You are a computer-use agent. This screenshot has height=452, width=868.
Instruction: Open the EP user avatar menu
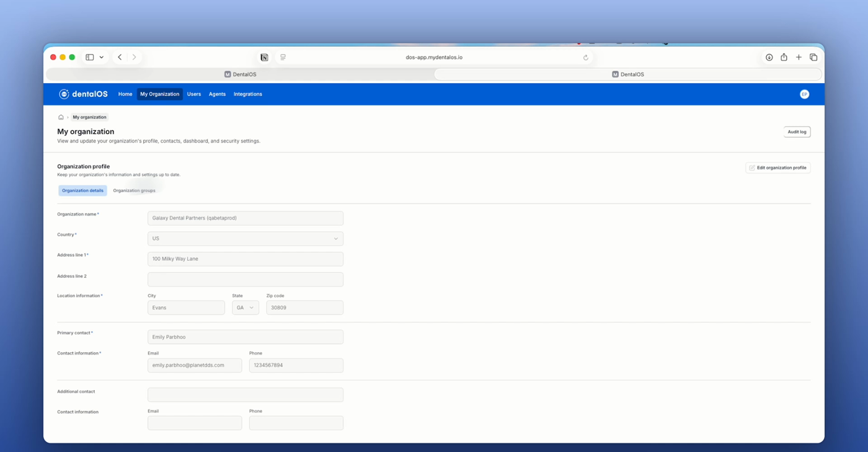tap(804, 94)
